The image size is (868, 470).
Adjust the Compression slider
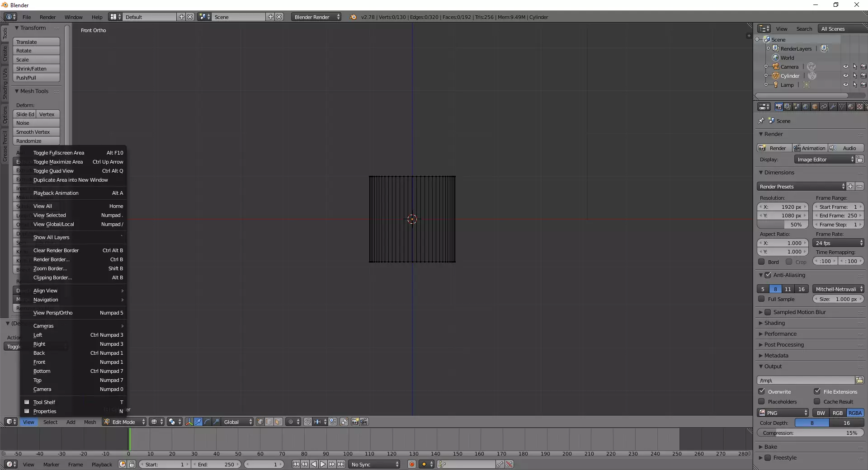coord(810,432)
